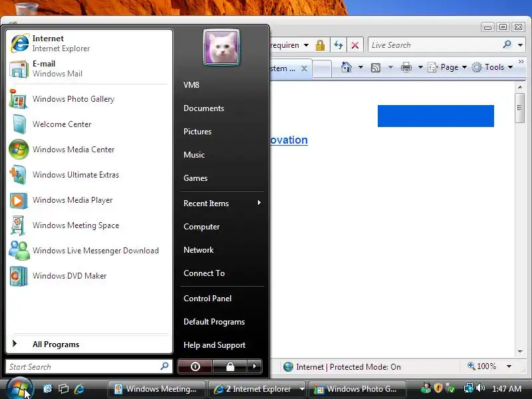This screenshot has height=399, width=532.
Task: Open Help and Support
Action: tap(214, 345)
